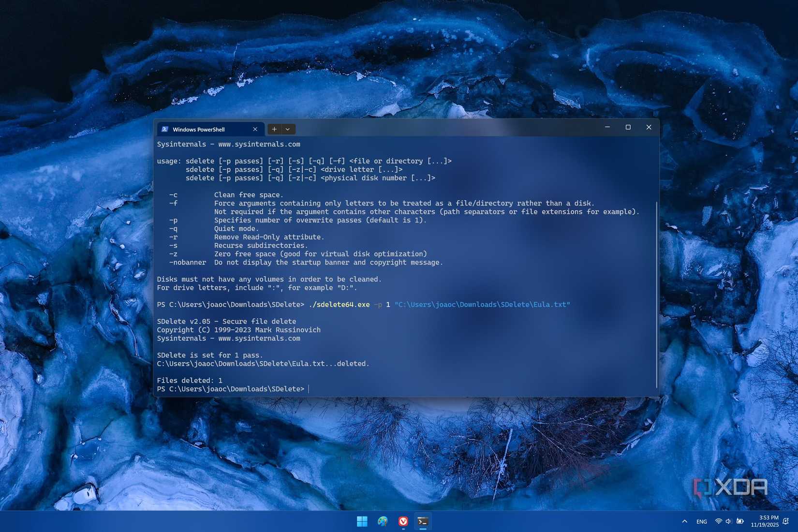
Task: Check battery status in the system tray
Action: pos(739,521)
